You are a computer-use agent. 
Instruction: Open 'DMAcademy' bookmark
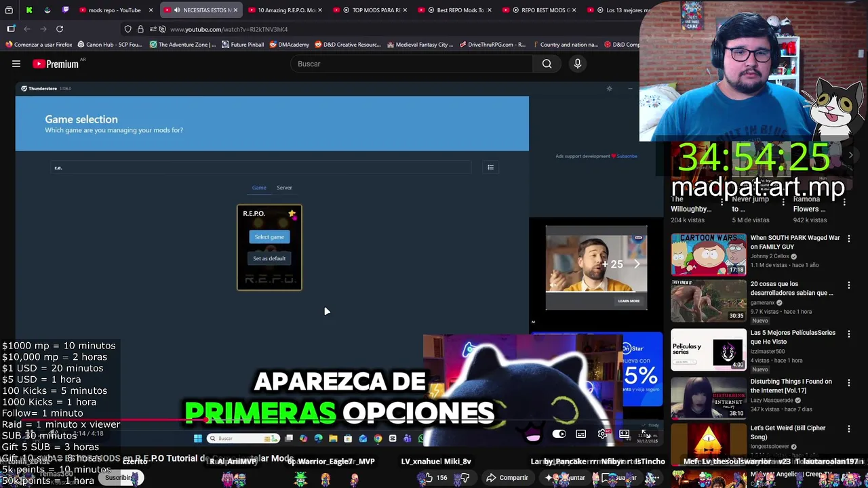tap(289, 45)
